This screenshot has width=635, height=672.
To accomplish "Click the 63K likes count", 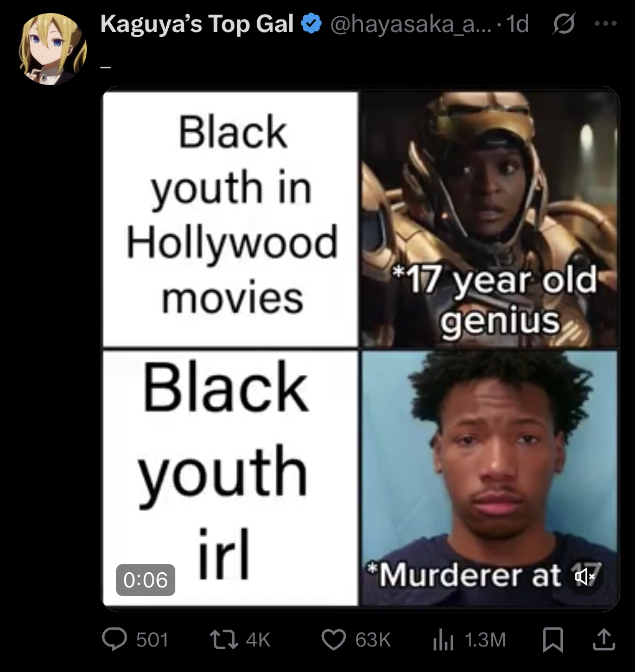I will (373, 640).
